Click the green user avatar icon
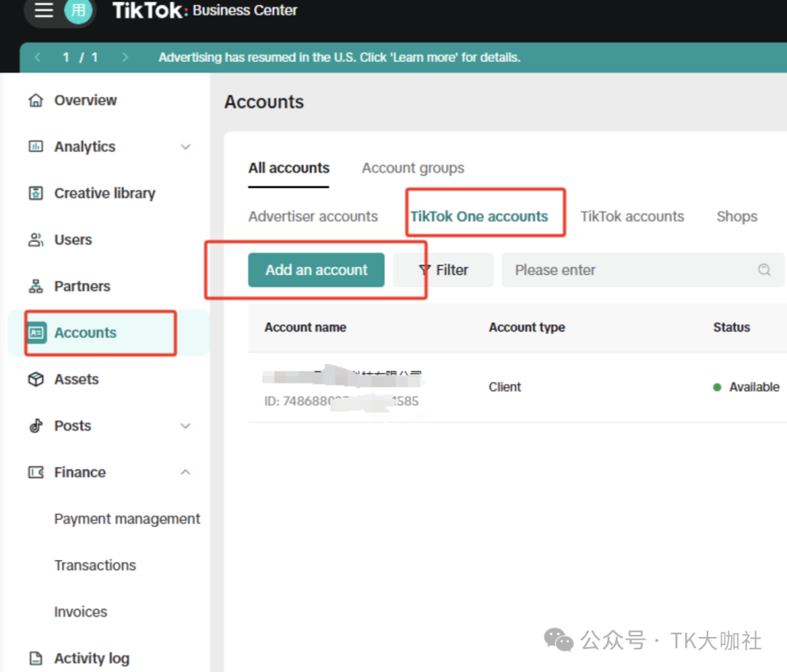Viewport: 787px width, 672px height. (x=78, y=10)
